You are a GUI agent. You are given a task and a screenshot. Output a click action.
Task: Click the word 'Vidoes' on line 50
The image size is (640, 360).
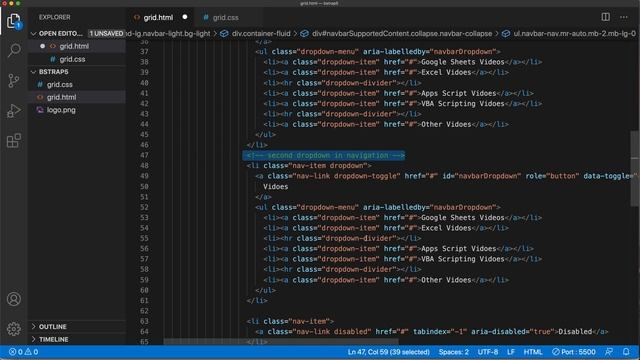point(276,187)
